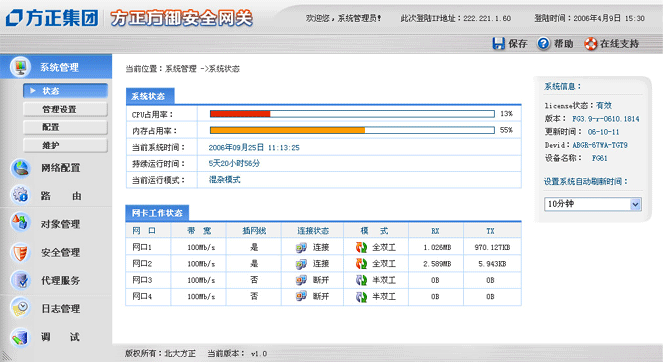The image size is (663, 362).
Task: Click version value FG3.9-r-0610.1814
Action: [605, 119]
